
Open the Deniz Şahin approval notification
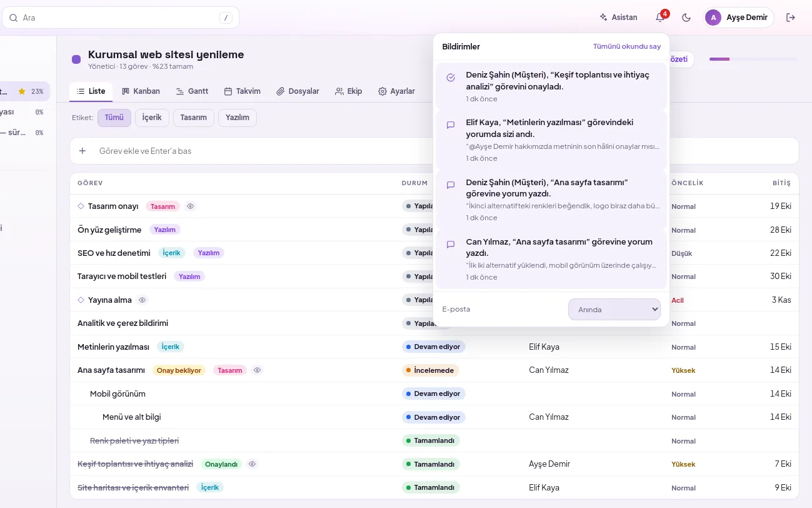click(x=551, y=86)
